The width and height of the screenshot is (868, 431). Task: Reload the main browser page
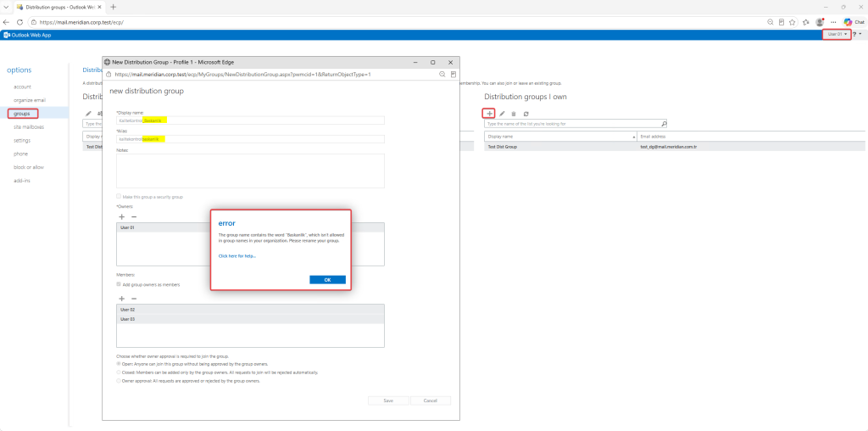pyautogui.click(x=19, y=22)
